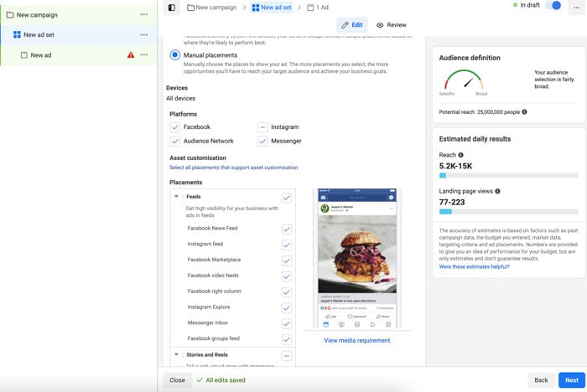Toggle the sidebar panel icon
The width and height of the screenshot is (587, 392).
[172, 8]
